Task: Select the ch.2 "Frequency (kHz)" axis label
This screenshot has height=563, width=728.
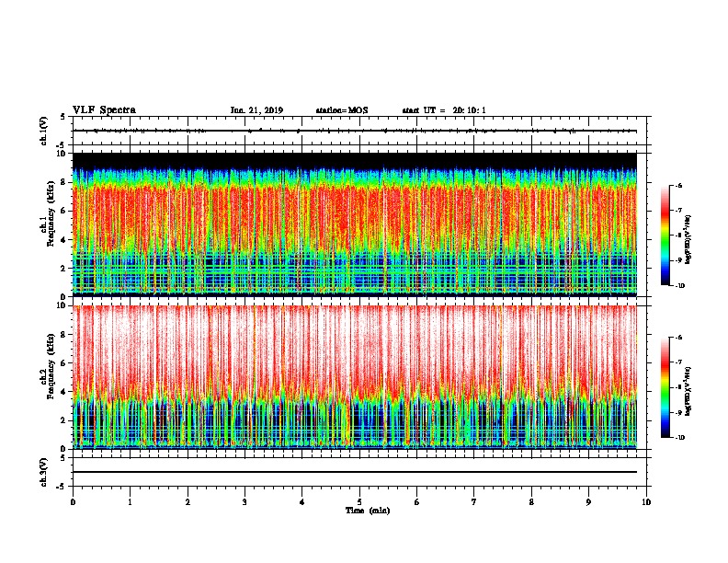Action: click(x=51, y=366)
